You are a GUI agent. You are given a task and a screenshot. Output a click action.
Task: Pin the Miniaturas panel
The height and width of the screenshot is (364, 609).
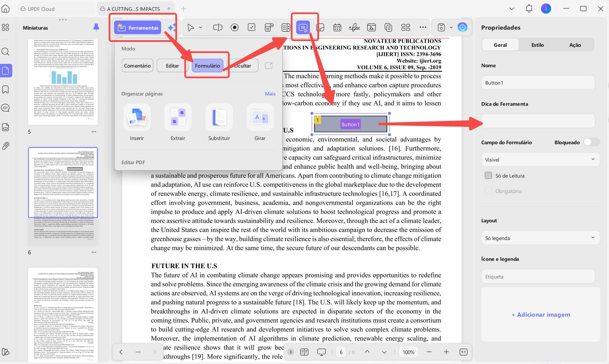[x=96, y=28]
